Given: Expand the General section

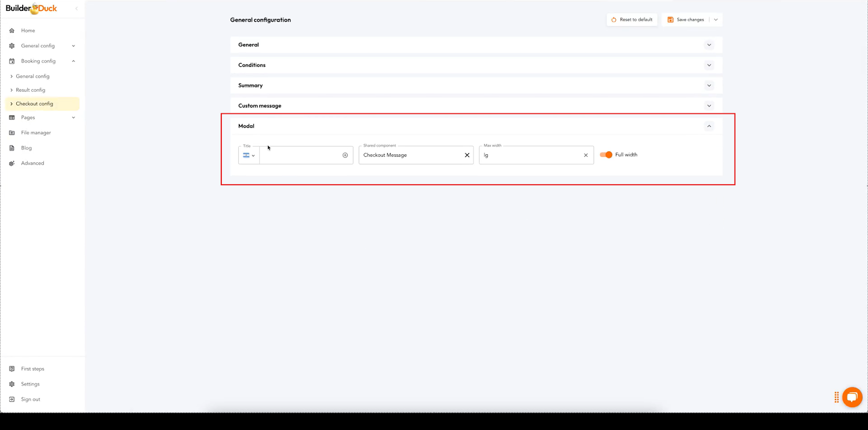Looking at the screenshot, I should tap(709, 45).
